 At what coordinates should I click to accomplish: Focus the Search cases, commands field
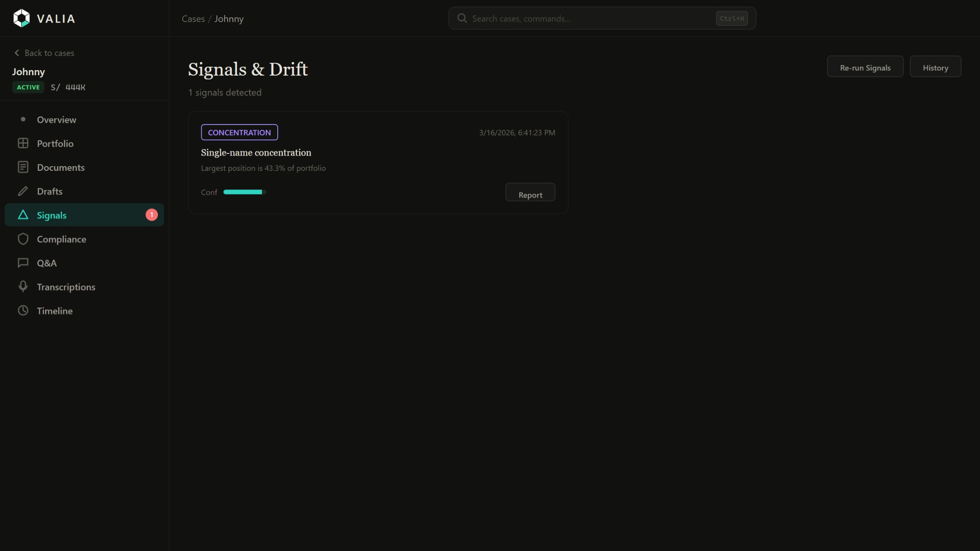coord(590,19)
